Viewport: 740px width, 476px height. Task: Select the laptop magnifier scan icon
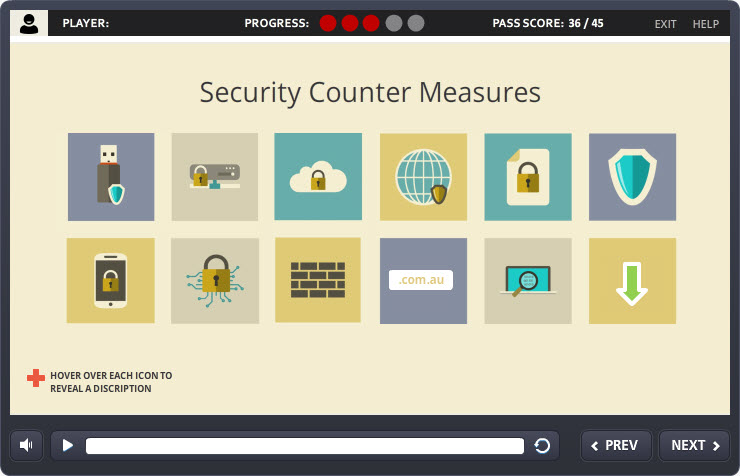528,281
